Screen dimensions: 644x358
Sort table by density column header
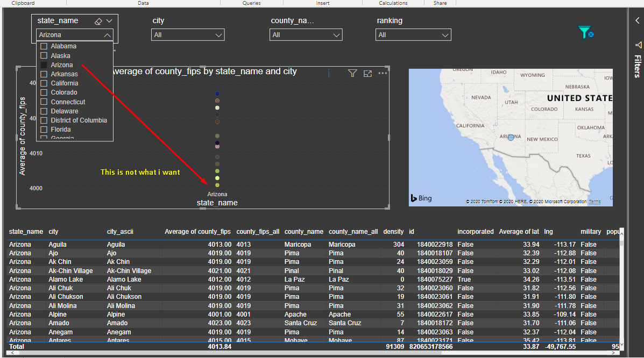click(393, 232)
